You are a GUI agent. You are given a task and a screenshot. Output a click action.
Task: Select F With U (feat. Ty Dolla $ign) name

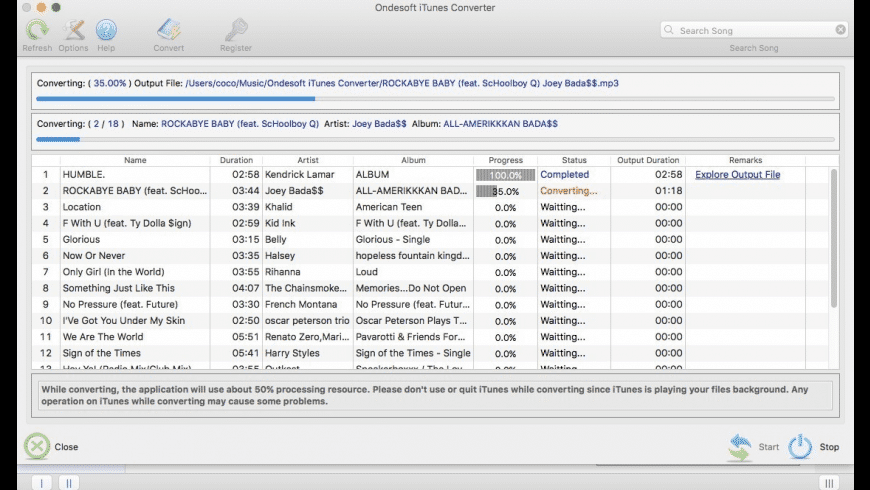[x=127, y=223]
